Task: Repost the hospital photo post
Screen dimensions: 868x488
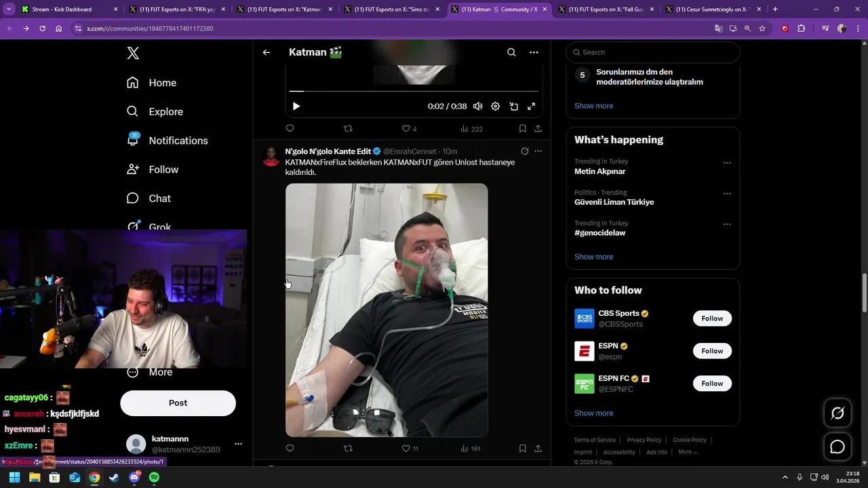Action: click(x=348, y=448)
